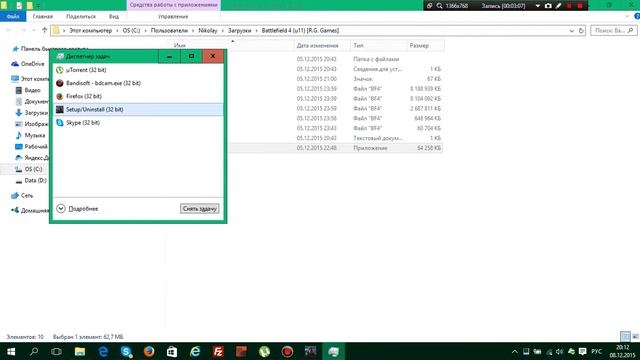Expand the Explorer ribbon chevron

click(x=627, y=16)
